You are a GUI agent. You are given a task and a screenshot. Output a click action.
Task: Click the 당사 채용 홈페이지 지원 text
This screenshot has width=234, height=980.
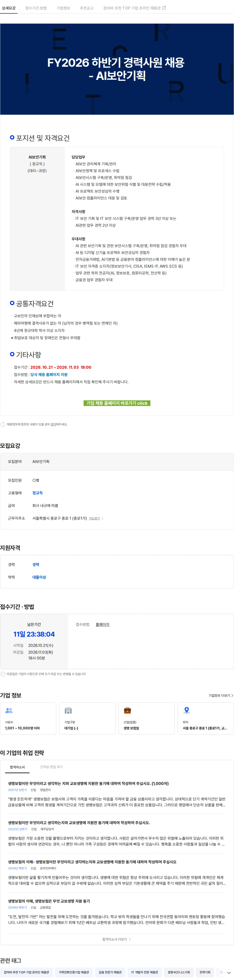[49, 374]
